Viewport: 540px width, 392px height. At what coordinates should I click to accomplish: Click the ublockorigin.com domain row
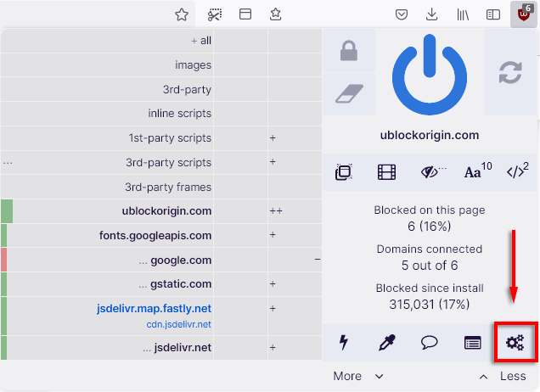(107, 211)
